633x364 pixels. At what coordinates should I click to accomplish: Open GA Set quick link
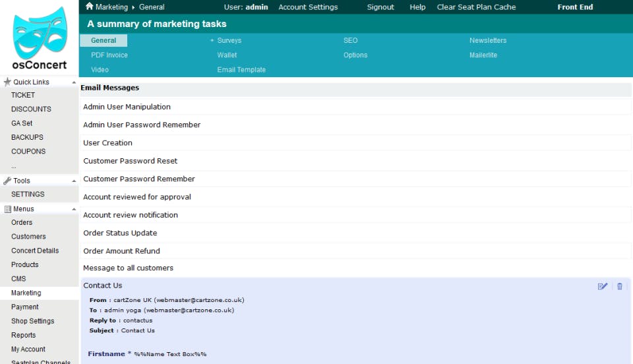(x=22, y=123)
